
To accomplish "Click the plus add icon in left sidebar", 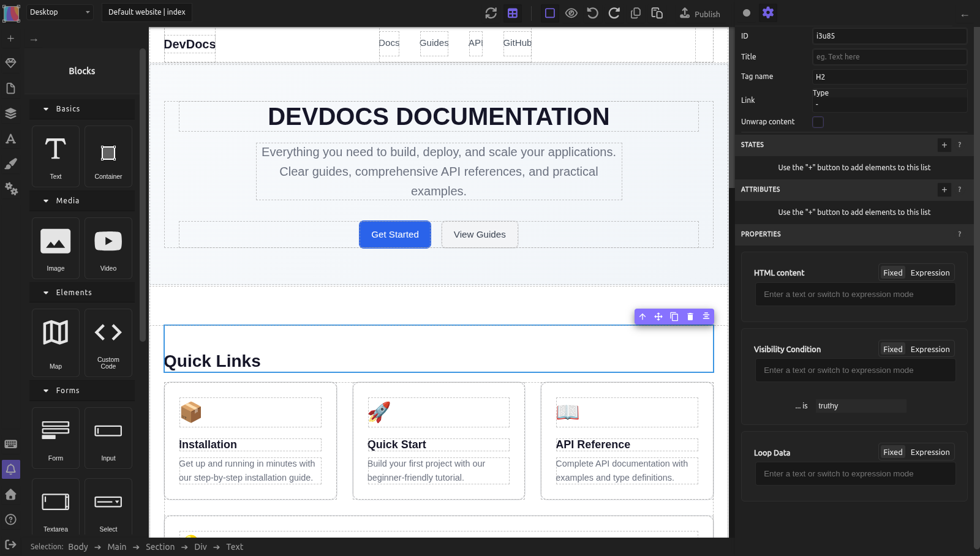I will [10, 39].
